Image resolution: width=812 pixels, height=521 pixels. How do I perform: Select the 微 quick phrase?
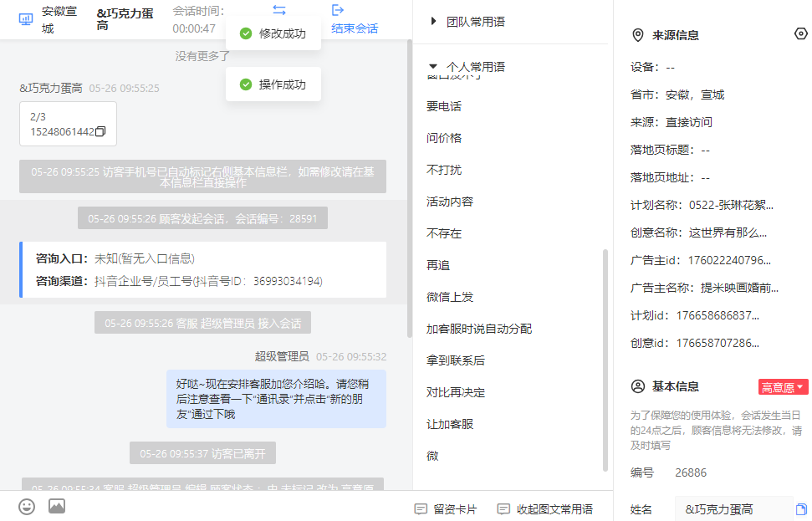[x=432, y=456]
